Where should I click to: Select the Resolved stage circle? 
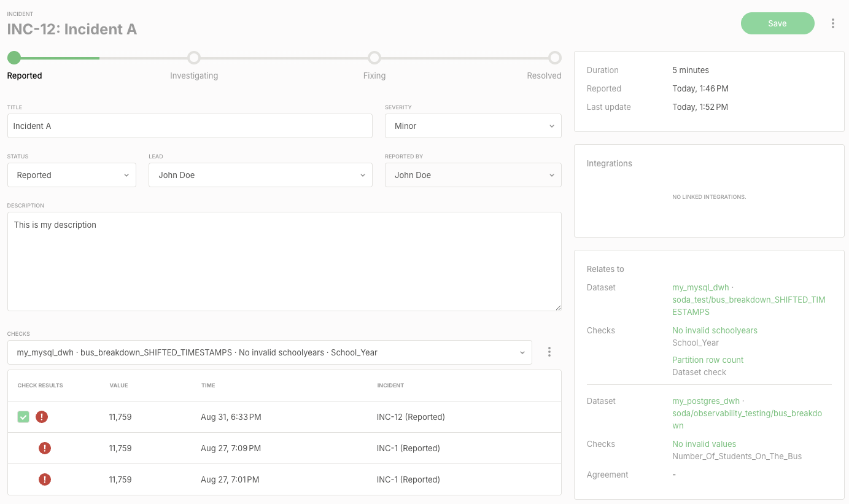pos(555,58)
